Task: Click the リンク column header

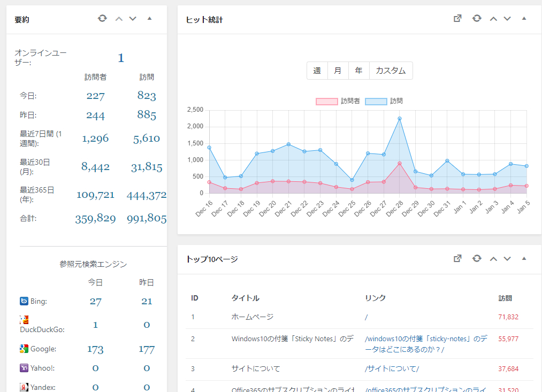Action: 376,298
